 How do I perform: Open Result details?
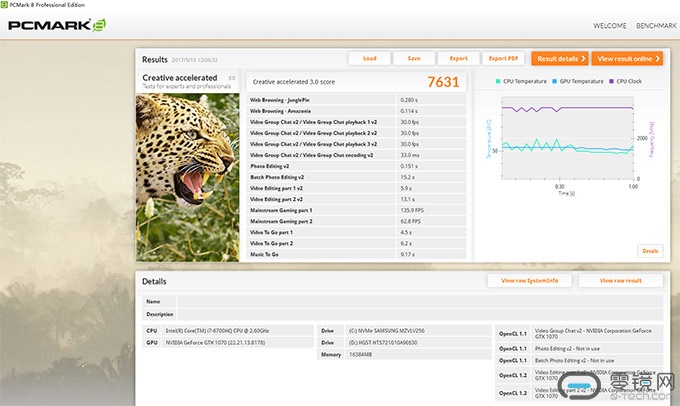(560, 59)
